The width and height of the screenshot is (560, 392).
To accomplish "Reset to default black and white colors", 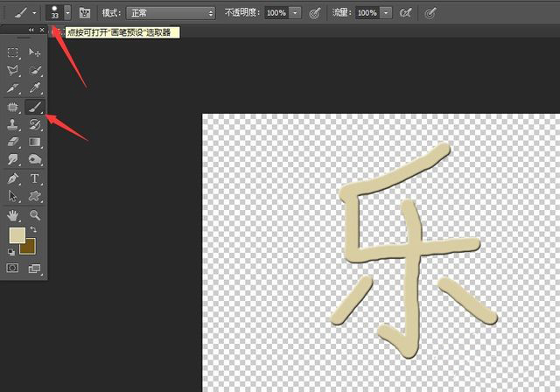I will [11, 252].
